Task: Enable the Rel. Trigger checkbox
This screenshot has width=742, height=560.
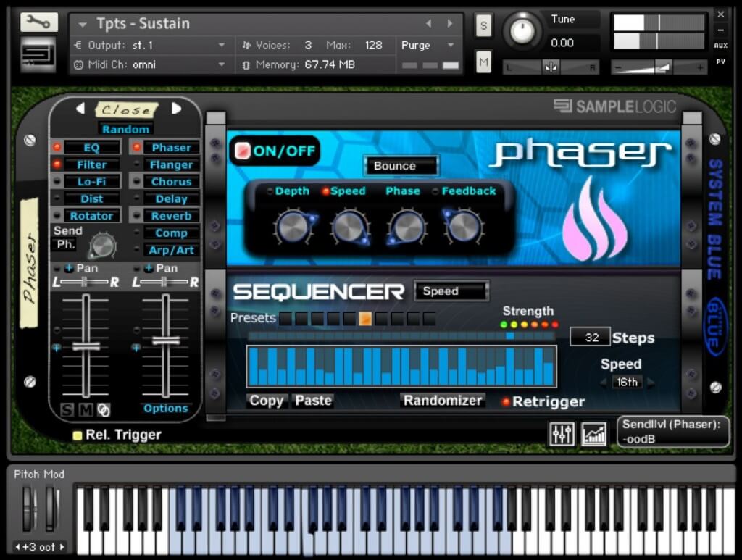Action: point(77,435)
